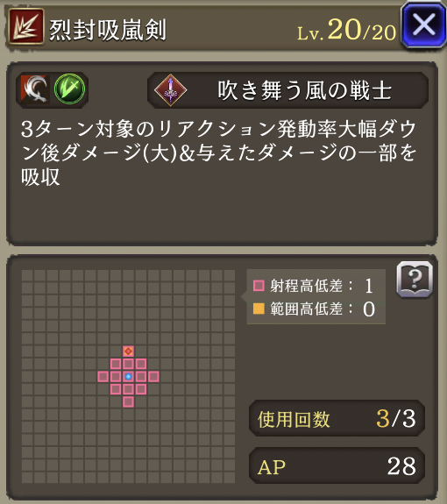Select the 吹き舞う風の戦士 job label
The width and height of the screenshot is (447, 504).
[304, 90]
